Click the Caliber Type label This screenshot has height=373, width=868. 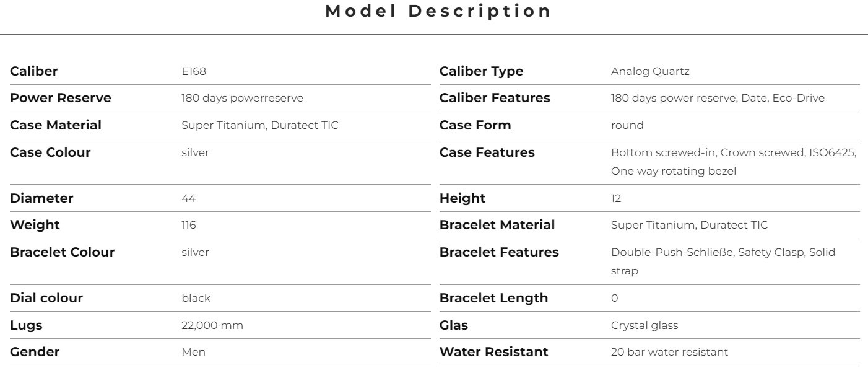pos(481,71)
